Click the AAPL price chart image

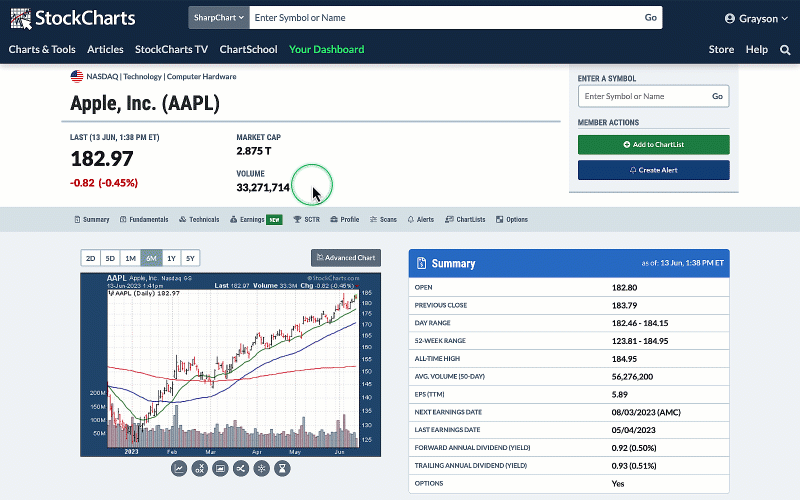(231, 364)
